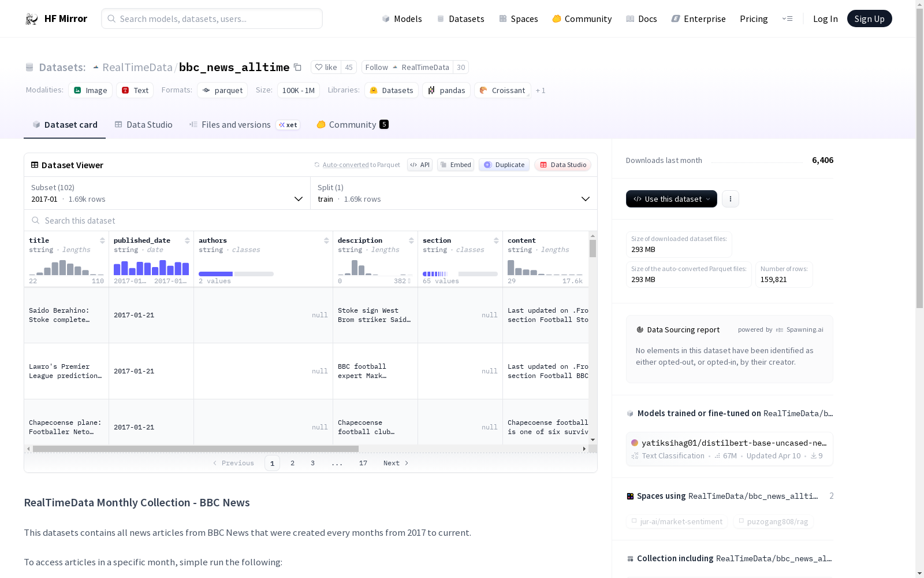Open the Models navigation item
This screenshot has height=578, width=924.
[x=402, y=18]
